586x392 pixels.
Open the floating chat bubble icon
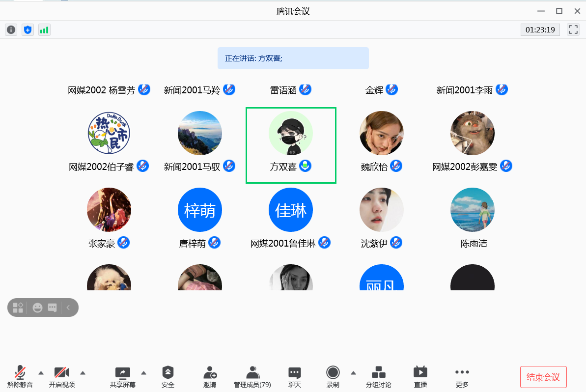tap(52, 308)
